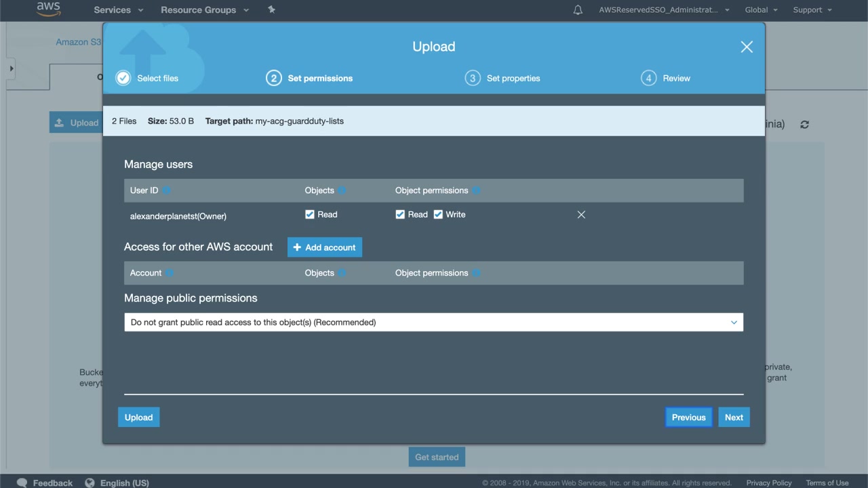Click the Upload dialog title
868x488 pixels.
coord(434,47)
